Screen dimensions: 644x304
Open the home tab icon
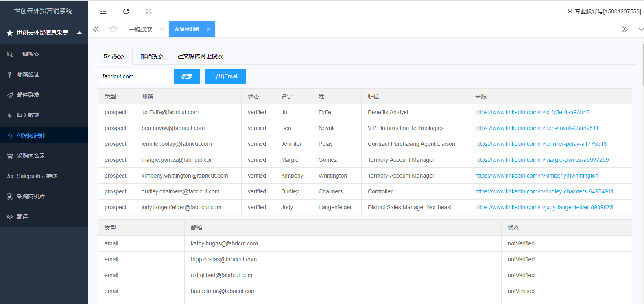click(114, 29)
